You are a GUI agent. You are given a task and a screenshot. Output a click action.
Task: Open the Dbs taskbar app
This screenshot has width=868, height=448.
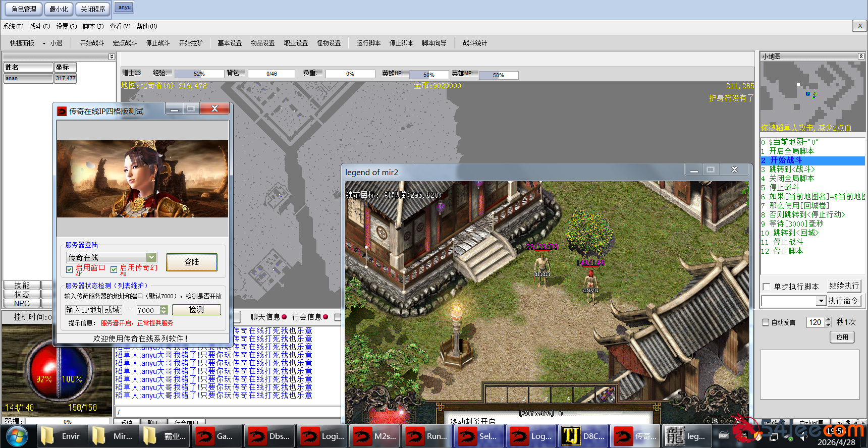(269, 436)
